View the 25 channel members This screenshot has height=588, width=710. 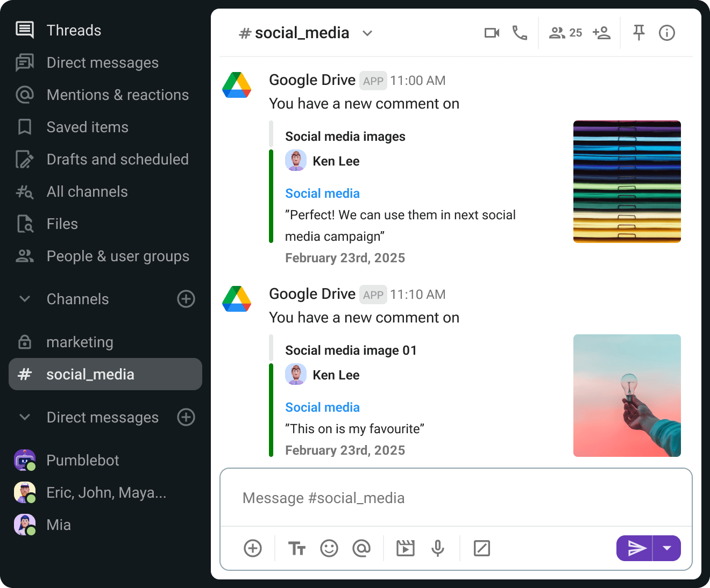click(x=565, y=33)
